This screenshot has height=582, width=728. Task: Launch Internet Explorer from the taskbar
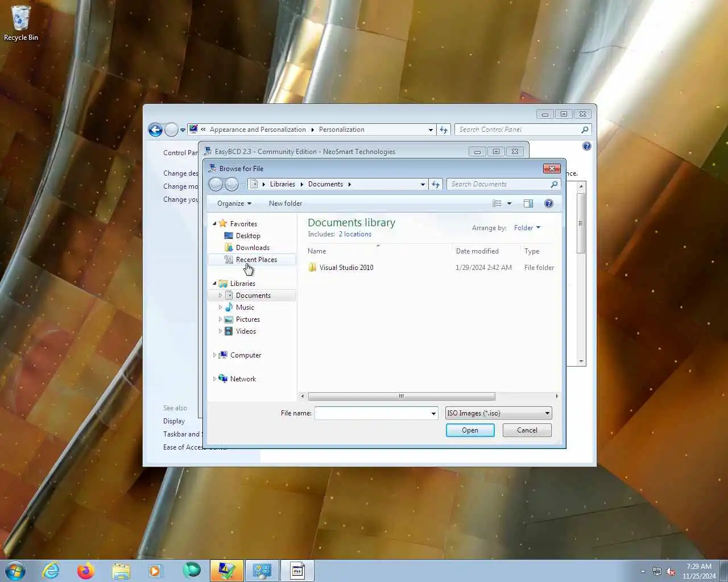pos(51,571)
